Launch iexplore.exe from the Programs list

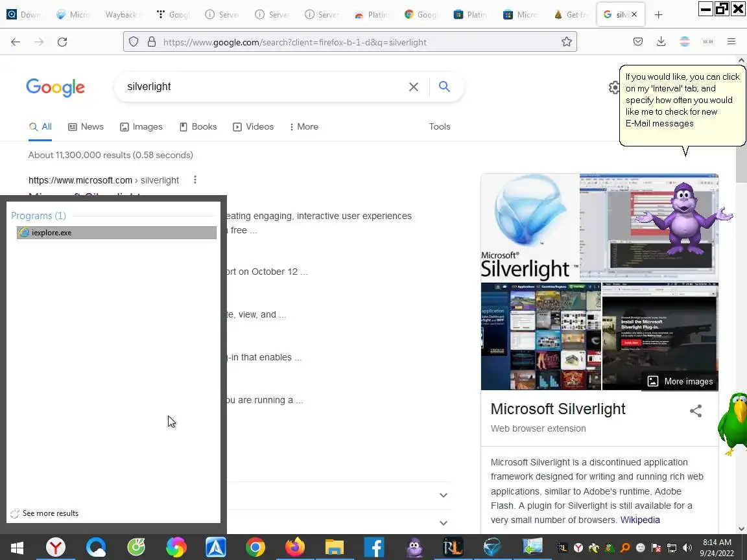tap(117, 233)
